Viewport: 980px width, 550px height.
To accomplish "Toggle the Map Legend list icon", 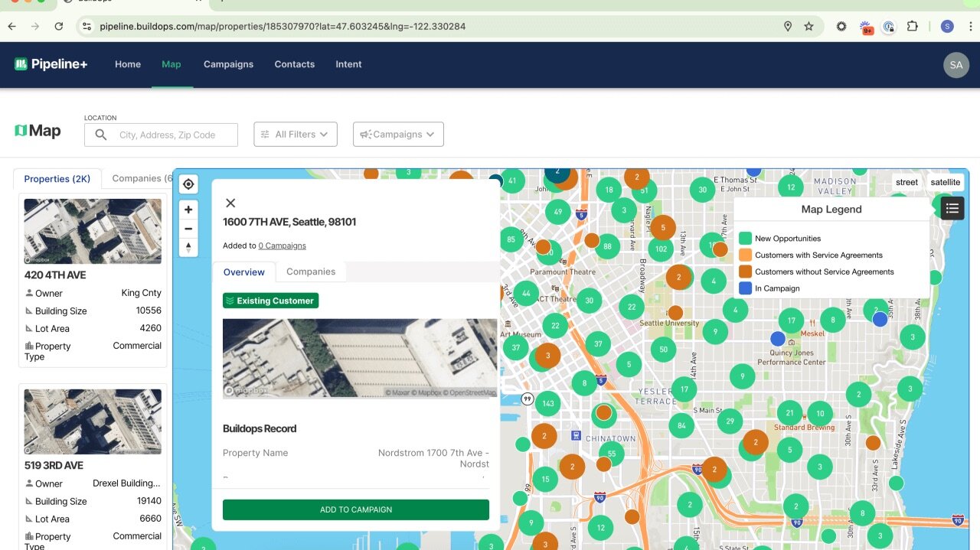I will coord(952,208).
